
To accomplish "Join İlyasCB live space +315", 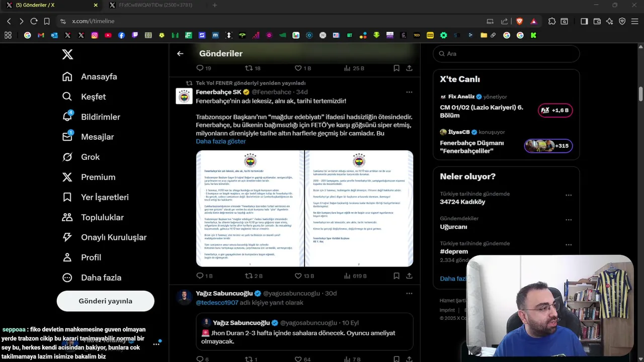I will click(548, 146).
